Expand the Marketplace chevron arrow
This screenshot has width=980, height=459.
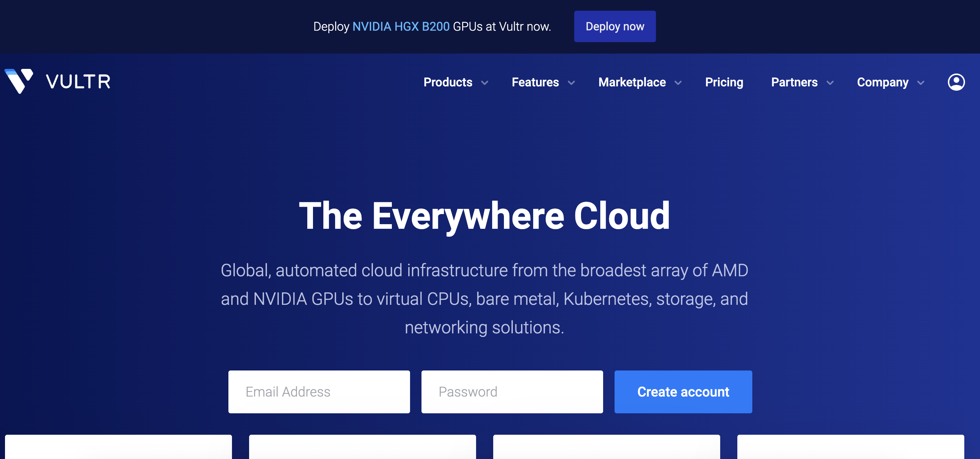pyautogui.click(x=678, y=83)
